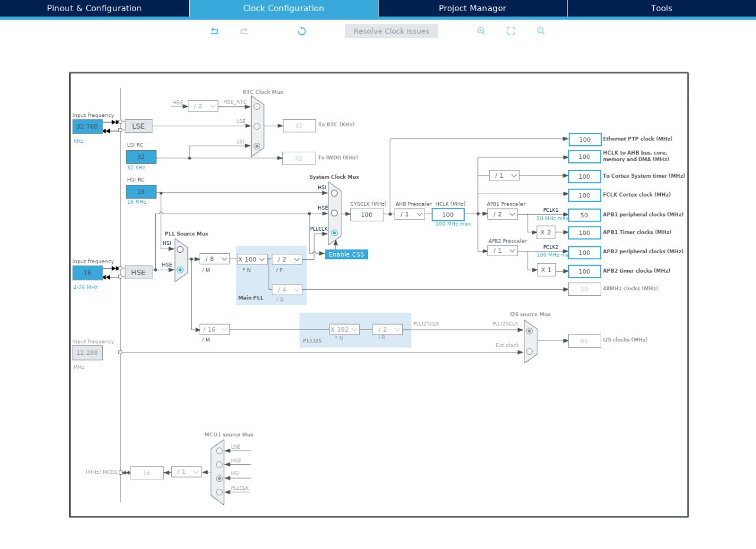Select Ext.clock in I2S source Mux

click(x=529, y=351)
